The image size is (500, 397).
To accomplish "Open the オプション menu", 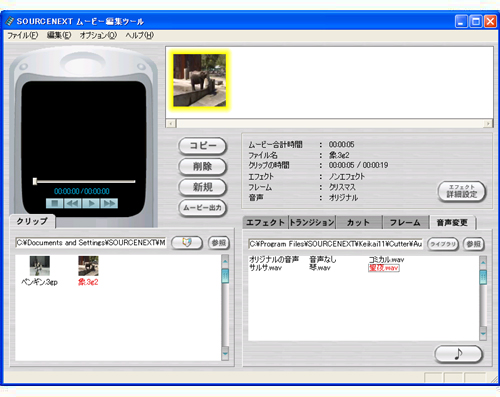I will pos(98,35).
